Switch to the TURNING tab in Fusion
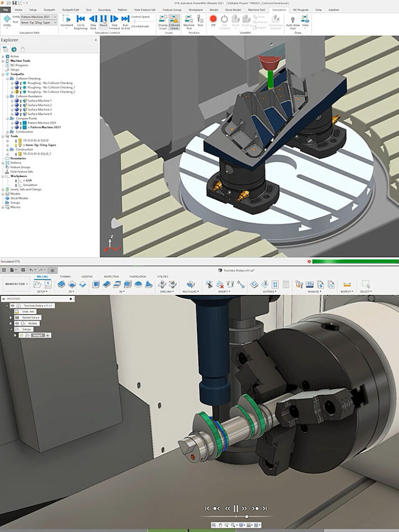This screenshot has width=399, height=532. (x=65, y=277)
